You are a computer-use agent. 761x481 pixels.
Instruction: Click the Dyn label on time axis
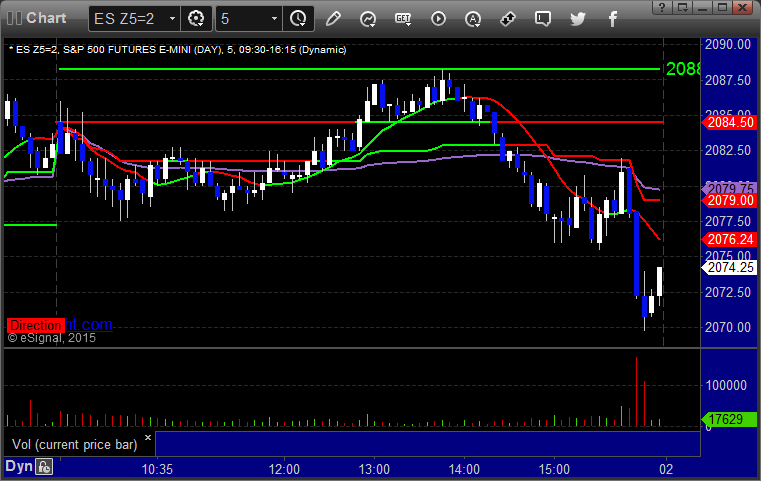click(19, 466)
